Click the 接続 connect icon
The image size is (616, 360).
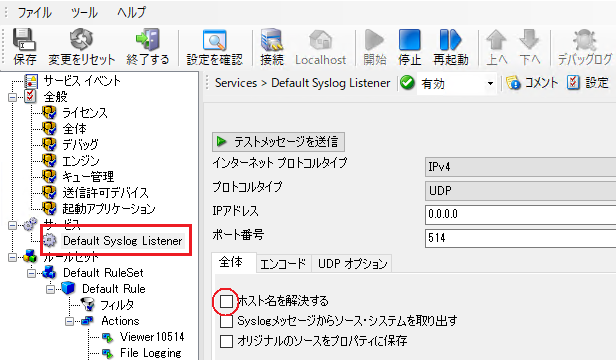point(272,39)
